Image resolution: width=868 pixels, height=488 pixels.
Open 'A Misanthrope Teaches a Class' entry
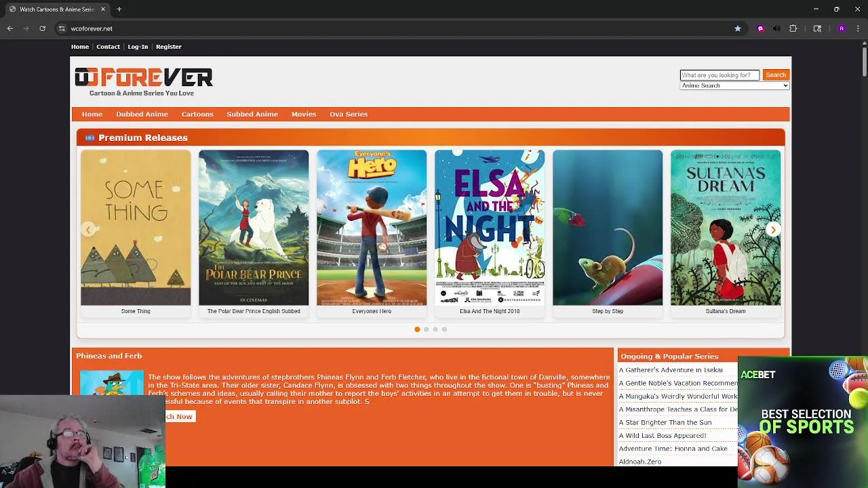pyautogui.click(x=677, y=409)
